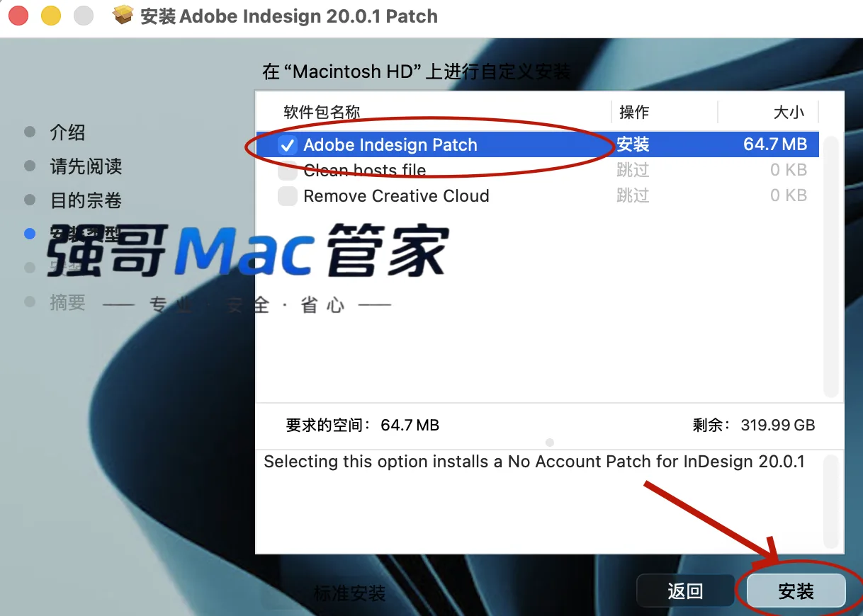Click the 大小 column header
Screen dimensions: 863x616
pos(789,112)
